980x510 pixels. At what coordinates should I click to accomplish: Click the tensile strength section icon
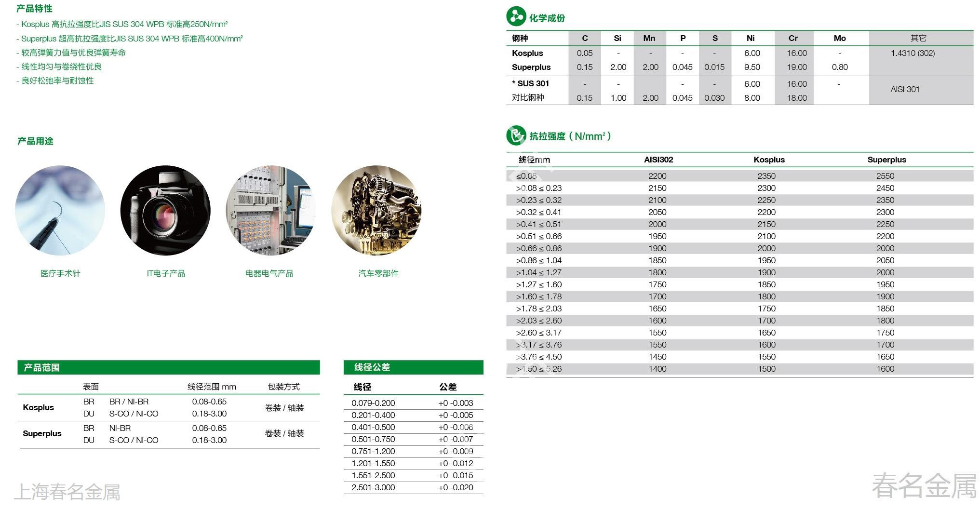(x=516, y=135)
